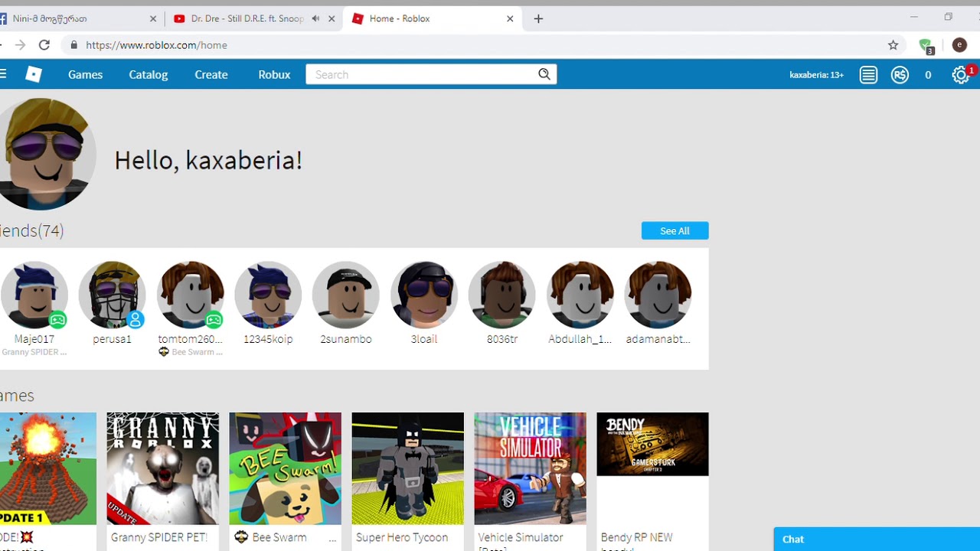Open the Robux menu
This screenshot has height=551, width=980.
coord(274,74)
